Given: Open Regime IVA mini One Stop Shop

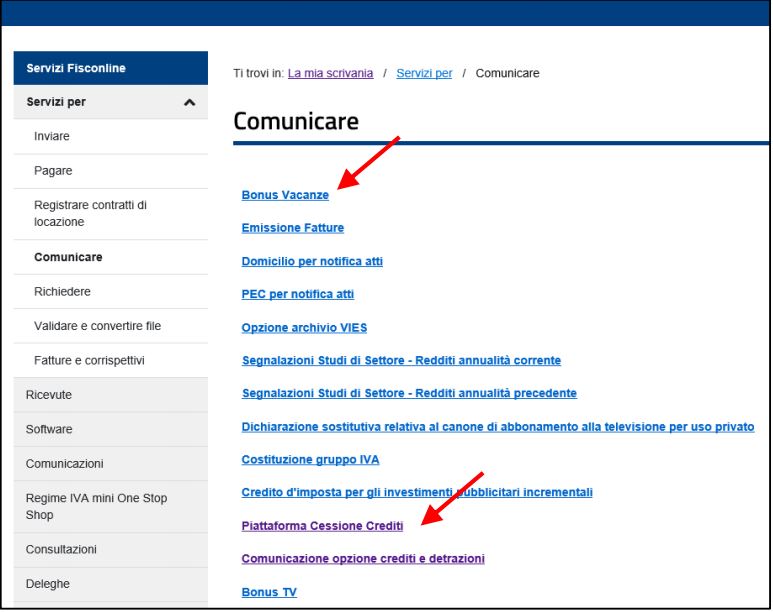Looking at the screenshot, I should tap(110, 507).
